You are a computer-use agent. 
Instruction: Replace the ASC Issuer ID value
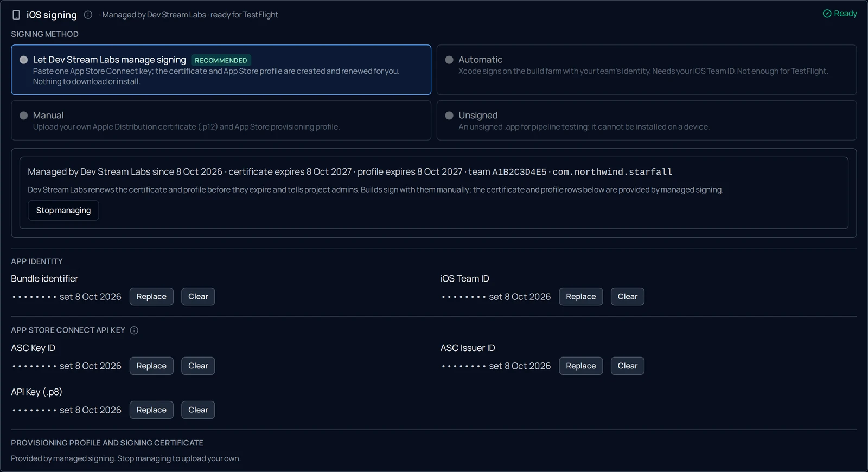click(x=581, y=366)
